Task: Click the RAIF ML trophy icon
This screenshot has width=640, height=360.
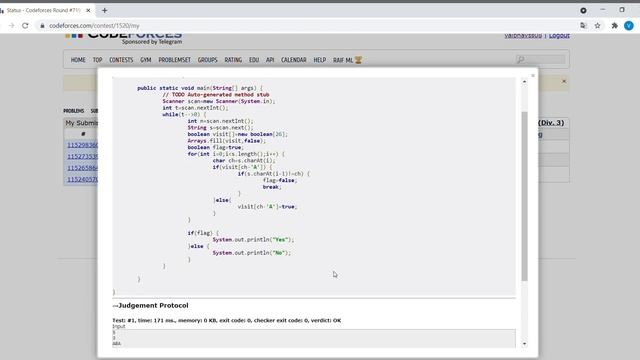Action: point(358,60)
